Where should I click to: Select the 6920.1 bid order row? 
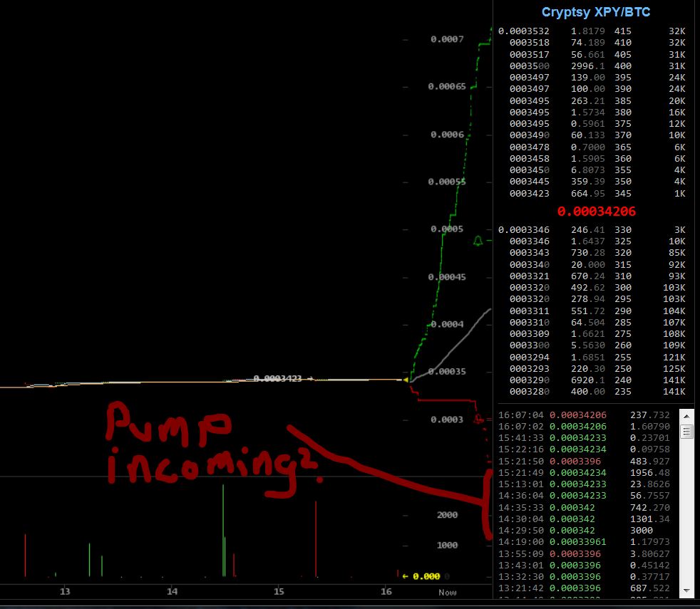(x=592, y=380)
